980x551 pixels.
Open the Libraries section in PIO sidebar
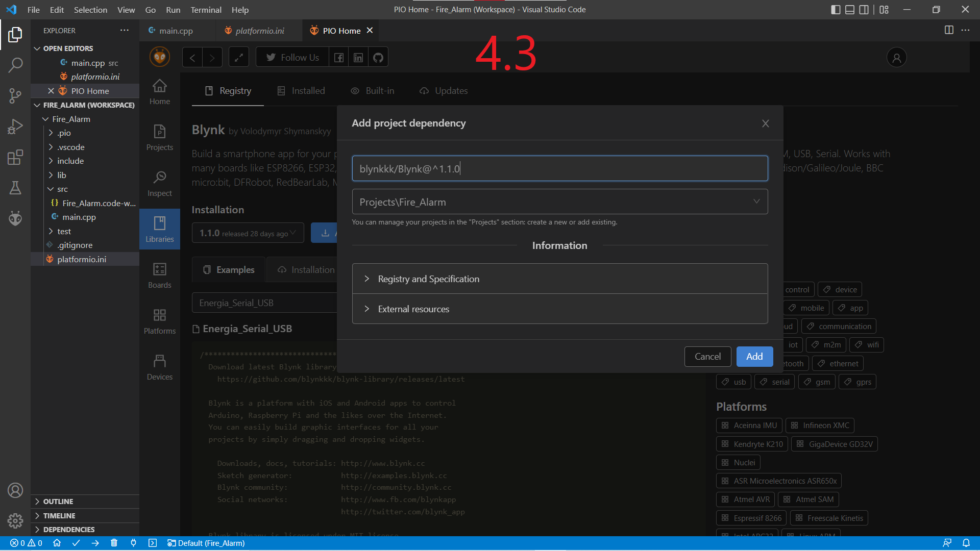(x=160, y=229)
